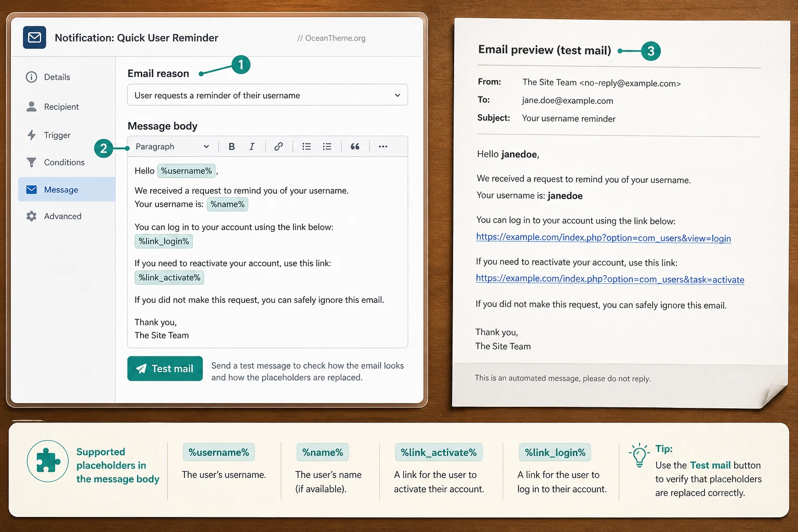
Task: Click %link_activate% chip in supported placeholders bar
Action: (x=439, y=452)
